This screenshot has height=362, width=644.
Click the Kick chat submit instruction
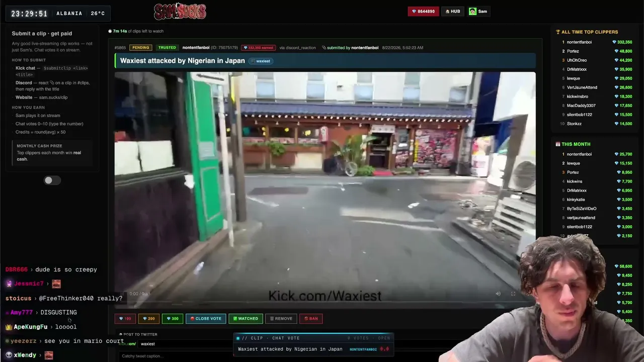tap(52, 71)
